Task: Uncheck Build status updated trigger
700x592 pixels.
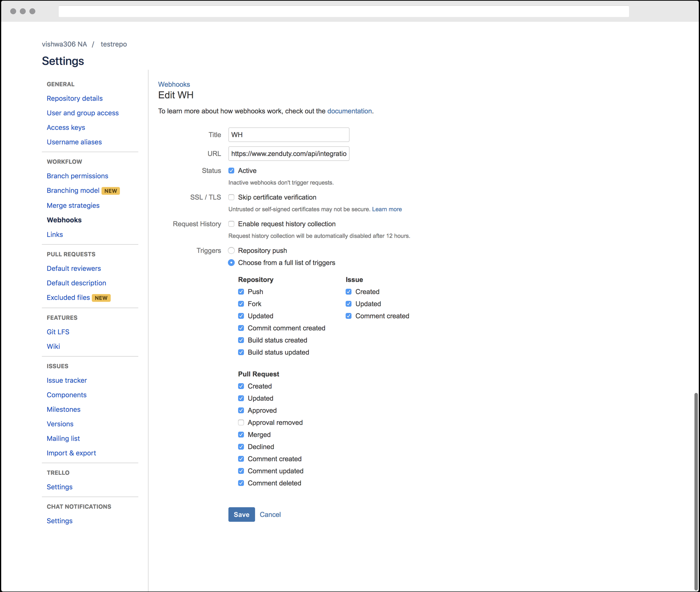Action: (241, 352)
